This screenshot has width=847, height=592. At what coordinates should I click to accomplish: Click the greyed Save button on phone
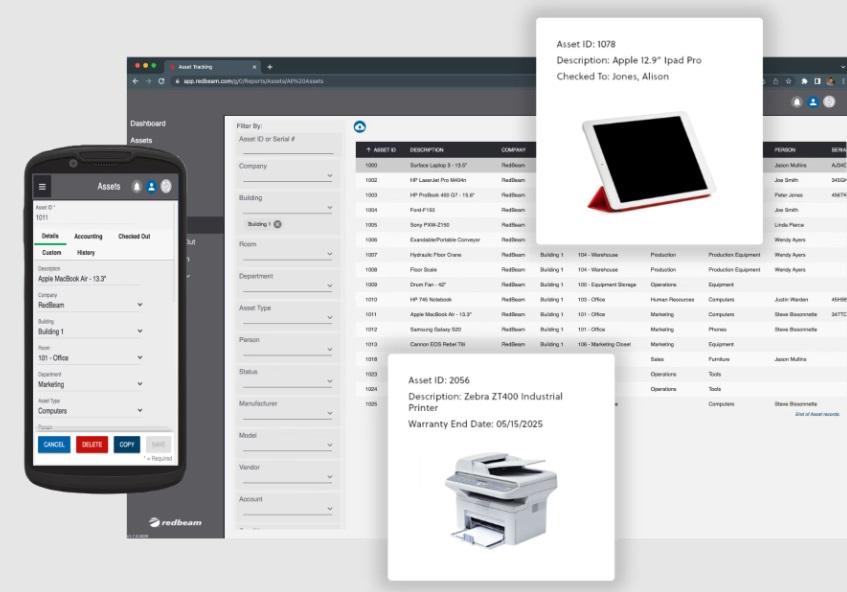point(159,445)
